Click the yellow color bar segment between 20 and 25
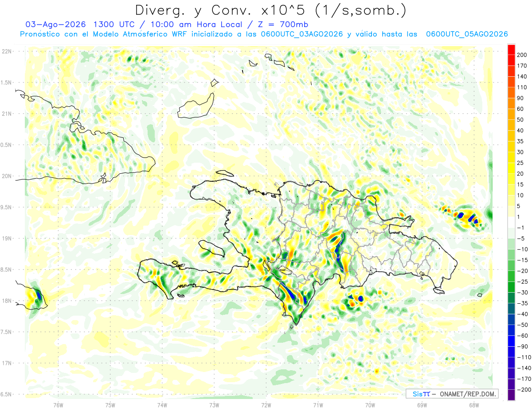This screenshot has width=532, height=411. click(x=511, y=168)
